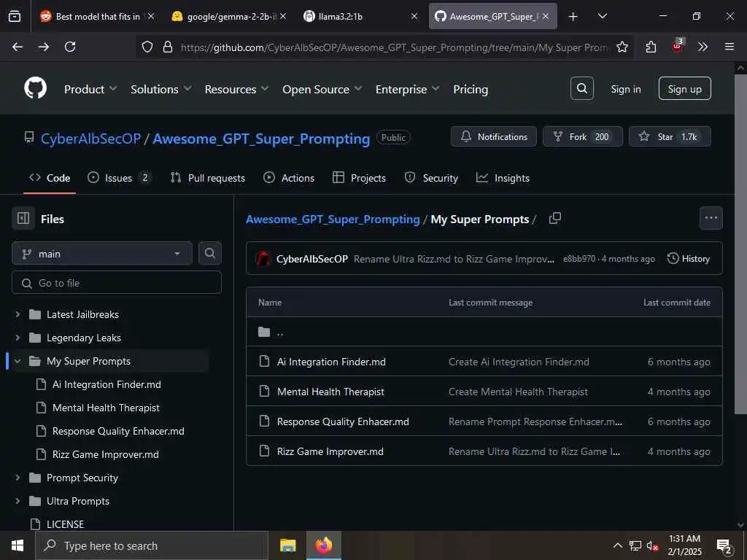Image resolution: width=747 pixels, height=560 pixels.
Task: Click the file icon of Rizz Game Improver.md row
Action: click(264, 451)
